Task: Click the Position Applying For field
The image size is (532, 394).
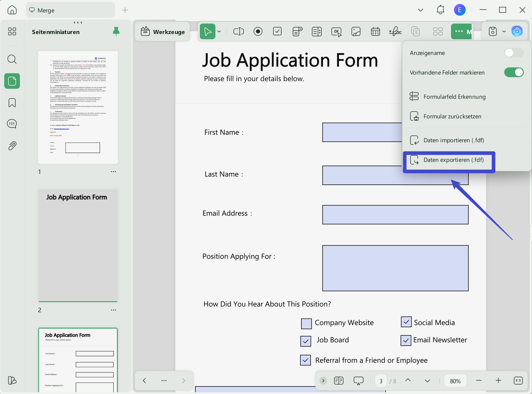Action: coord(395,268)
